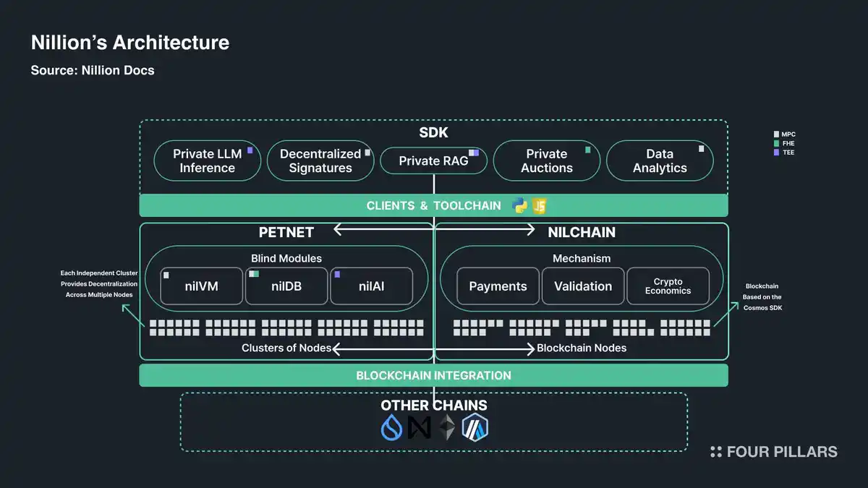Click the purple TEE legend swatch
Image resolution: width=868 pixels, height=488 pixels.
[776, 153]
